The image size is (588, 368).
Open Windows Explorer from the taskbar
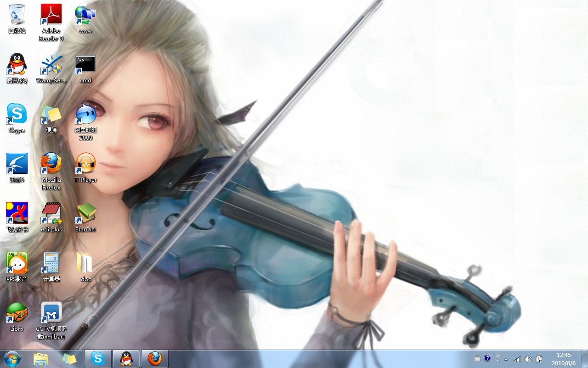(x=41, y=359)
